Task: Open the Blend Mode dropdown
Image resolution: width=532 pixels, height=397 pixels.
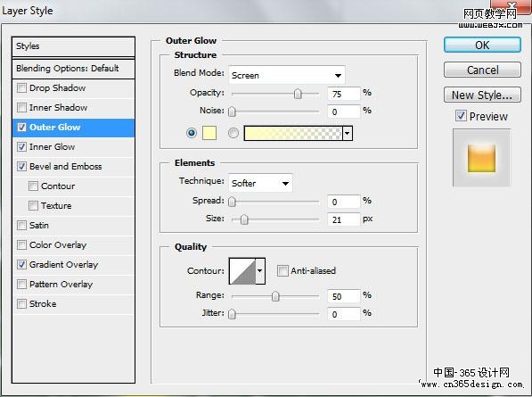Action: pyautogui.click(x=287, y=75)
